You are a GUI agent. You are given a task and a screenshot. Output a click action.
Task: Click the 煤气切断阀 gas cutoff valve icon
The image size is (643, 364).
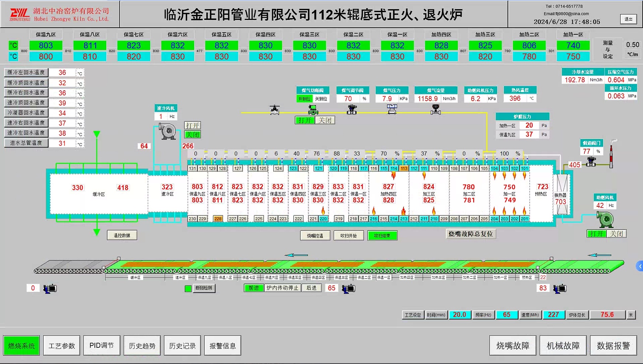(313, 109)
